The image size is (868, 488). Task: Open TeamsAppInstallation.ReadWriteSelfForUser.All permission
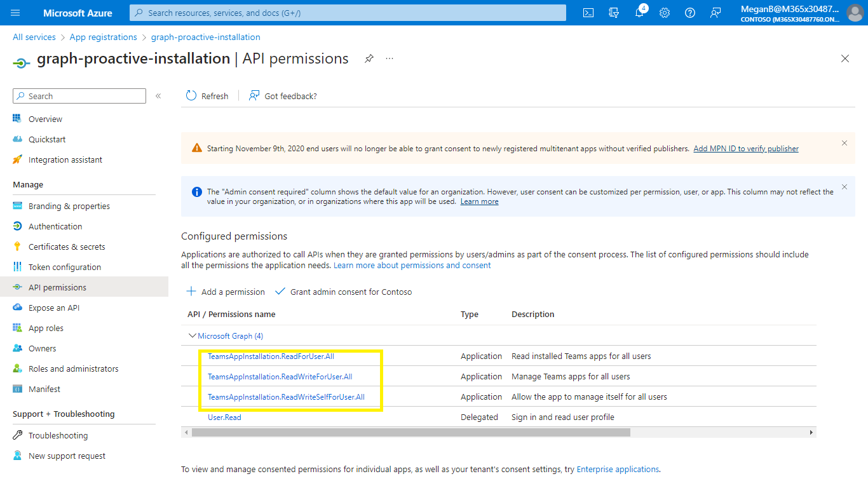286,396
